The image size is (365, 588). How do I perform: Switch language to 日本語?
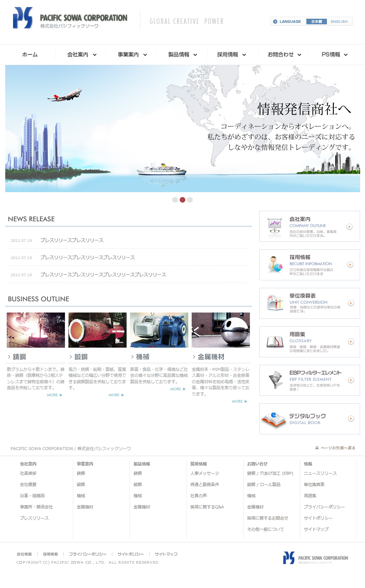316,22
